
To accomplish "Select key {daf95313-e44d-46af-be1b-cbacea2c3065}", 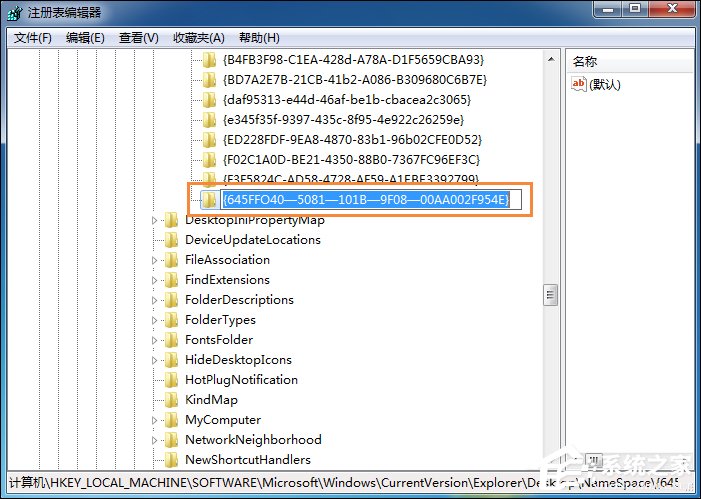I will point(346,99).
